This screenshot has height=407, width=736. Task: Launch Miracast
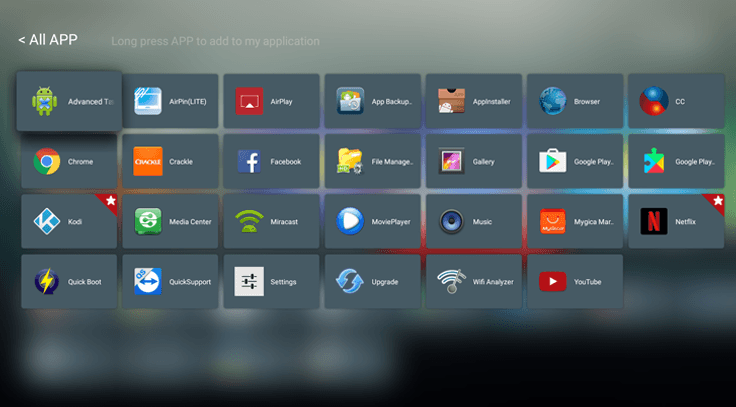click(271, 221)
